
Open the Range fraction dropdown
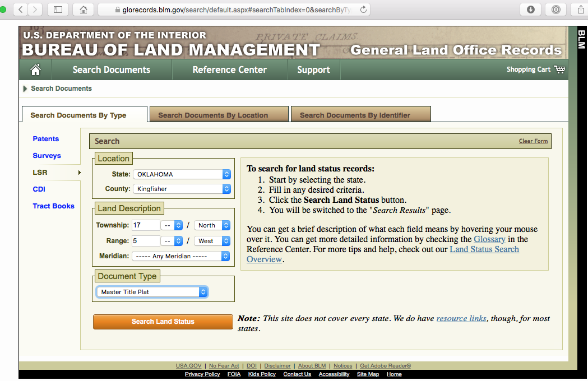[x=172, y=241]
